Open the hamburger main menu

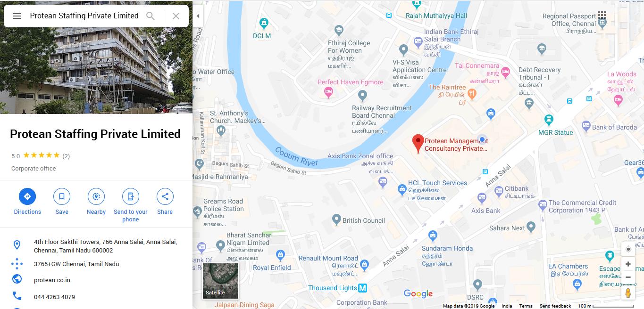click(17, 16)
